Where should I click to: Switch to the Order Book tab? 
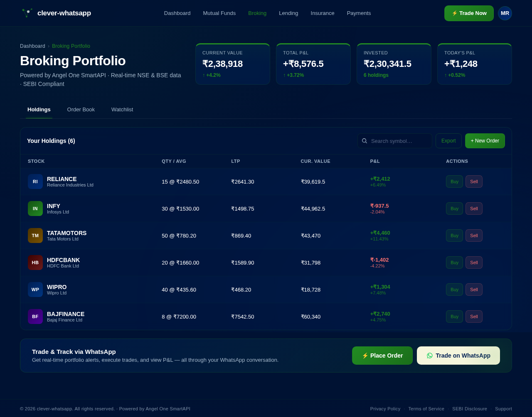coord(81,109)
